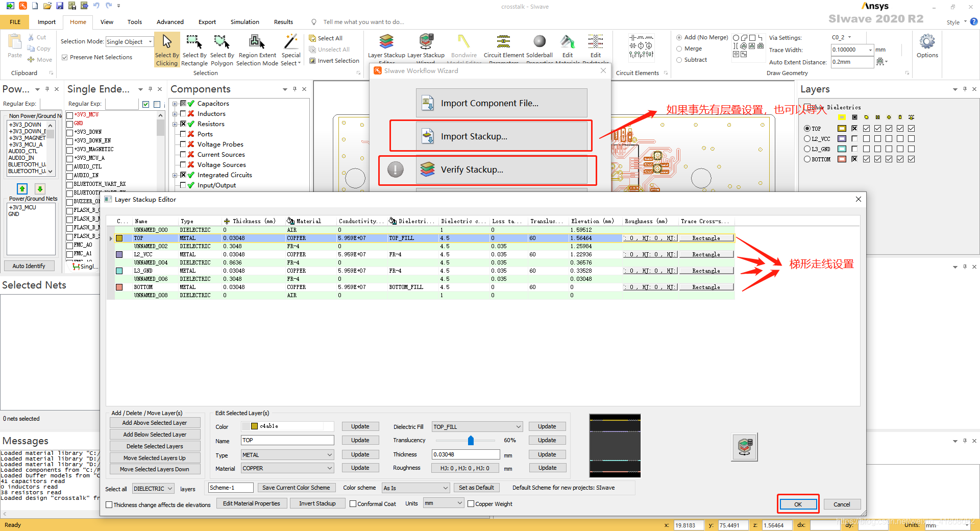Viewport: 980px width, 531px height.
Task: Switch to the Import ribbon tab
Action: (x=46, y=22)
